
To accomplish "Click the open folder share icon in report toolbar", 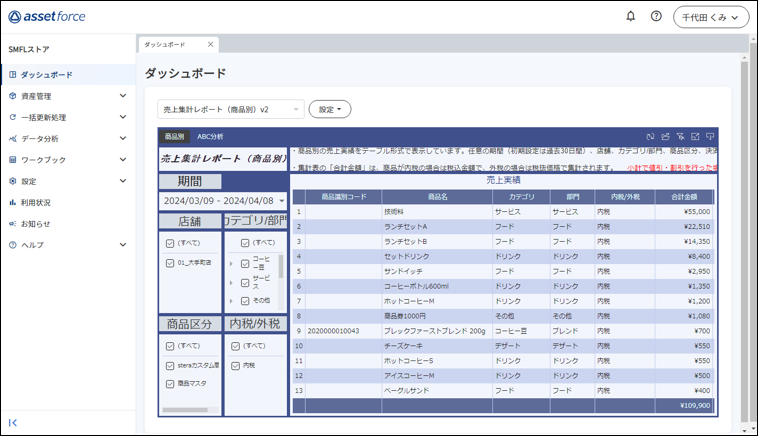I will click(x=665, y=137).
